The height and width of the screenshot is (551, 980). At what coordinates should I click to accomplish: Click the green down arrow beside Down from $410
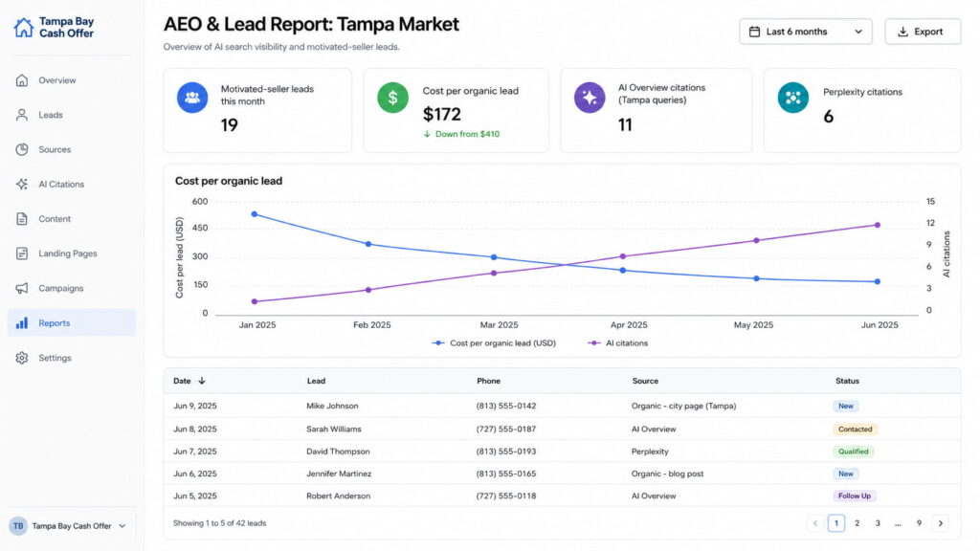click(x=427, y=134)
